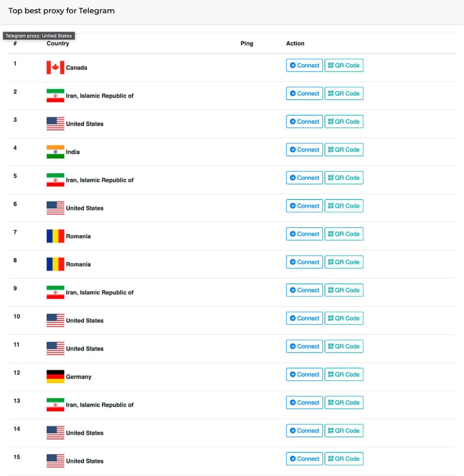Click the Action column header
Screen dimensions: 464x476
click(x=295, y=44)
